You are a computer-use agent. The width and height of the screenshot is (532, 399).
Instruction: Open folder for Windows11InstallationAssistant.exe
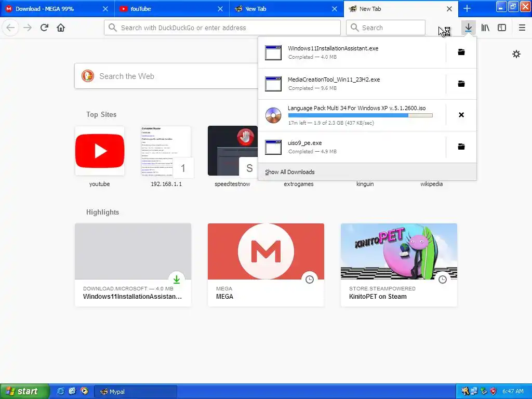coord(461,52)
